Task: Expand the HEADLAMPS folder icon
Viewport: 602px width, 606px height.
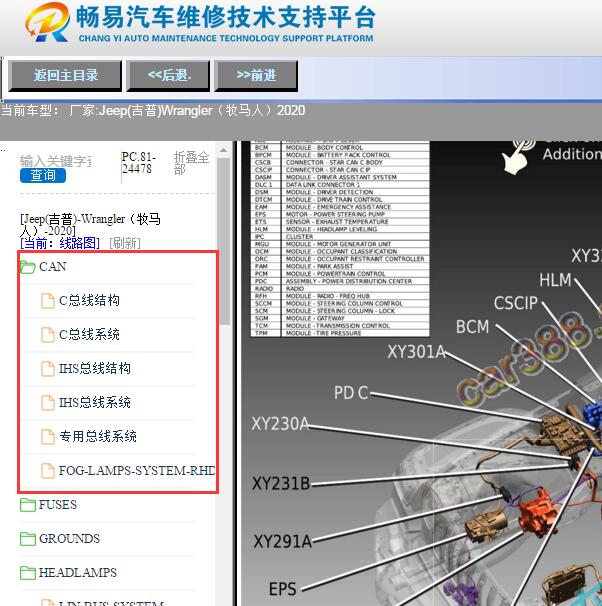Action: point(27,573)
